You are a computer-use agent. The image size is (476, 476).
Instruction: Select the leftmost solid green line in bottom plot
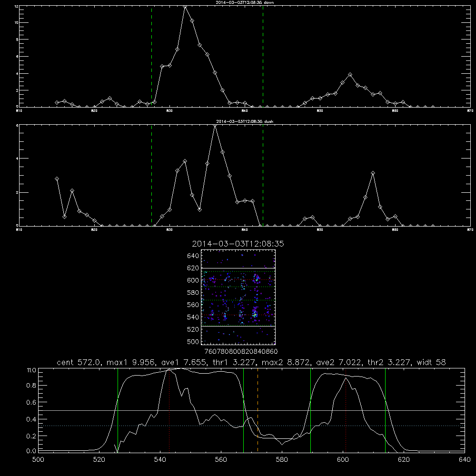[118, 410]
